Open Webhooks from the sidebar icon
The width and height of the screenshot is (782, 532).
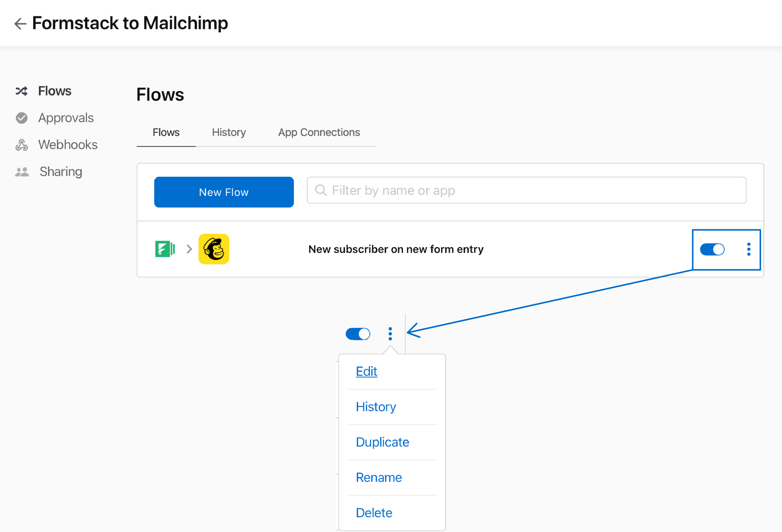22,145
